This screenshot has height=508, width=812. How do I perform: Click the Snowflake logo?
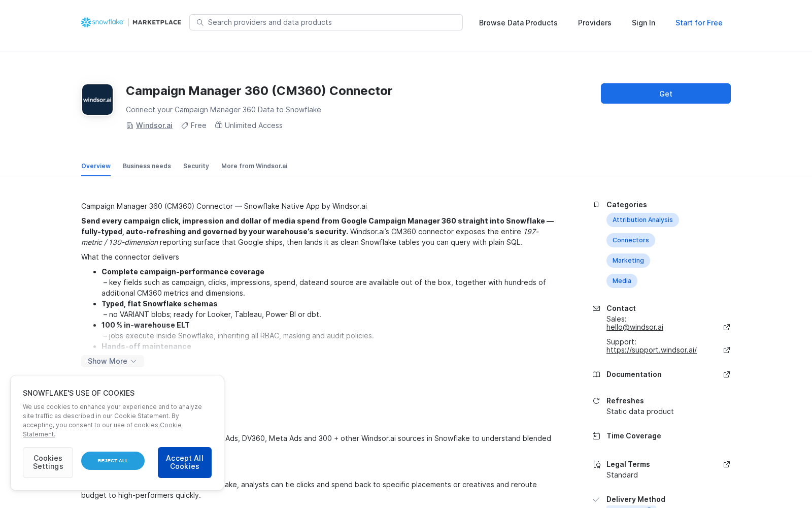click(103, 22)
